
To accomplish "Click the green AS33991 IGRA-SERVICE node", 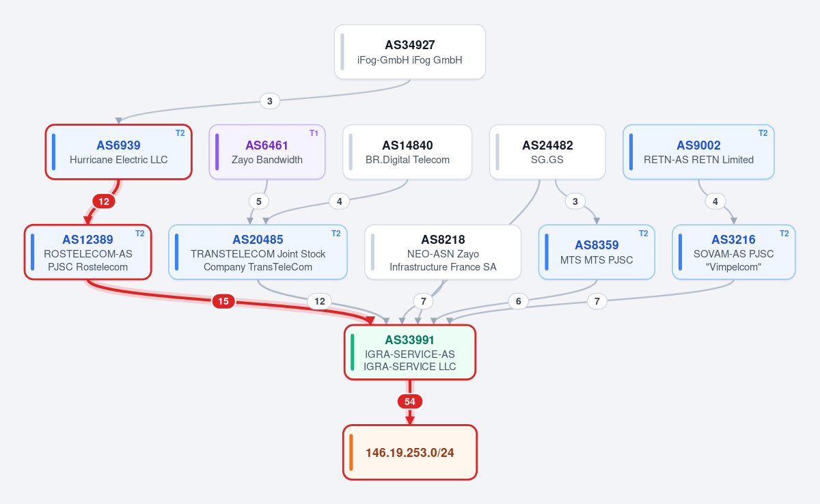I will point(409,352).
